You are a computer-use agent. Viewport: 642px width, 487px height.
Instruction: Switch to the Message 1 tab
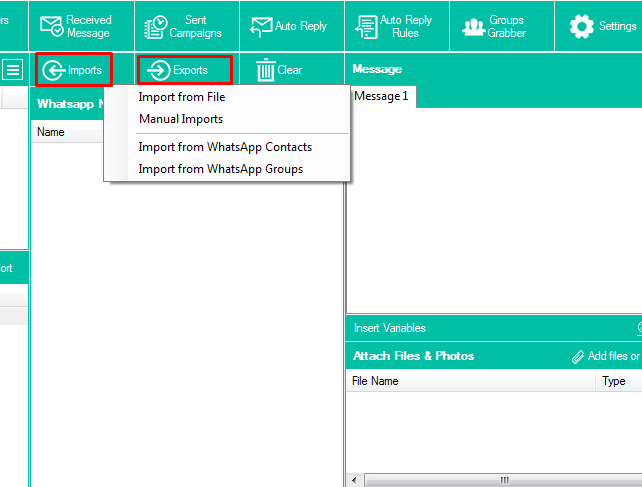[381, 96]
